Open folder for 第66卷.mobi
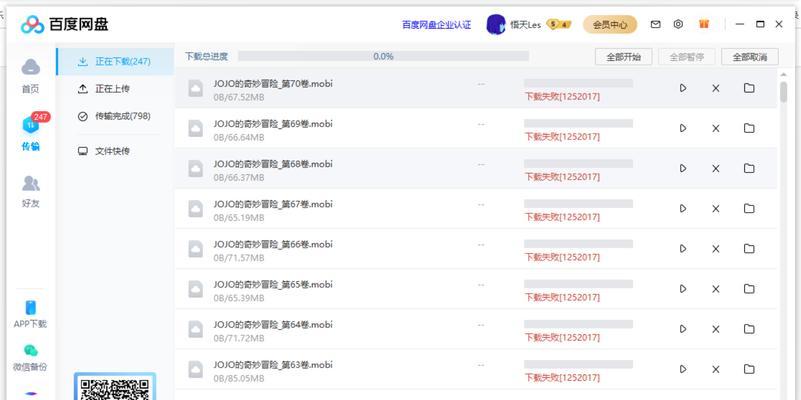 tap(749, 249)
